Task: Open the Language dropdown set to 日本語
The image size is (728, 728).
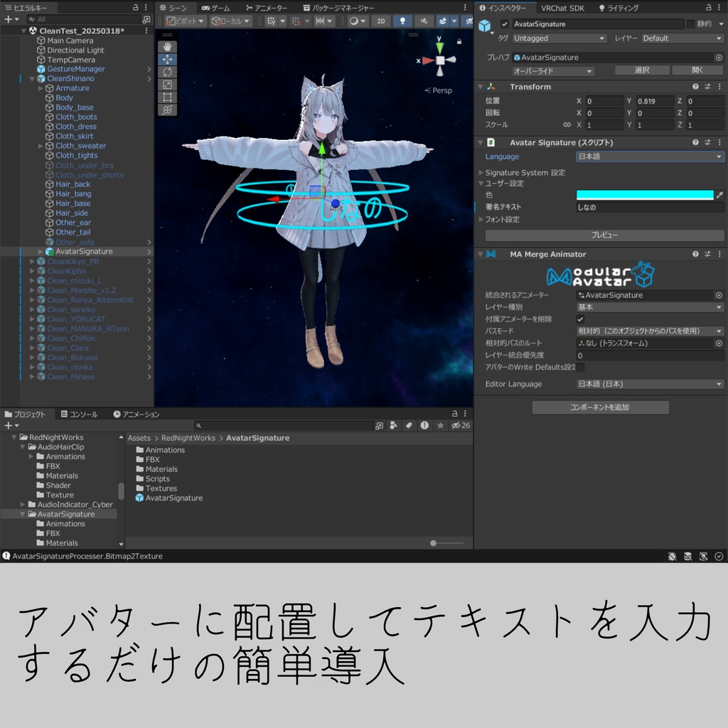Action: click(649, 156)
